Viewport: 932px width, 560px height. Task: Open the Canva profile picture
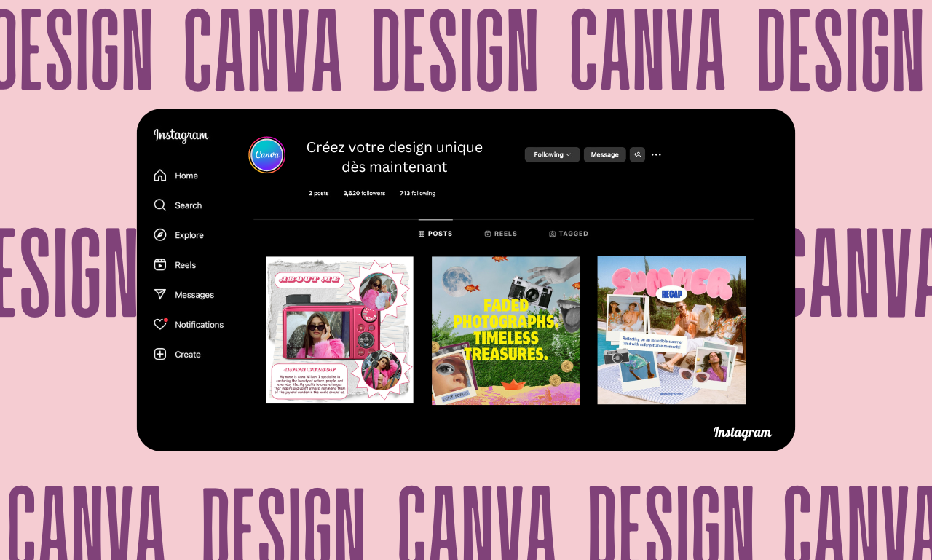(x=266, y=155)
